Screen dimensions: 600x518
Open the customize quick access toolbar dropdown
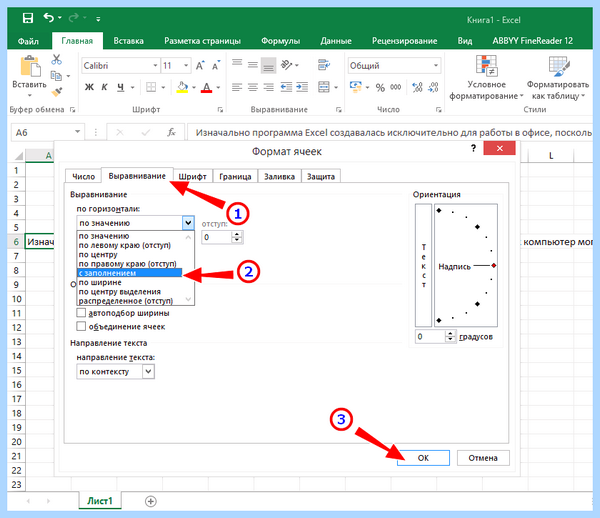(x=98, y=19)
